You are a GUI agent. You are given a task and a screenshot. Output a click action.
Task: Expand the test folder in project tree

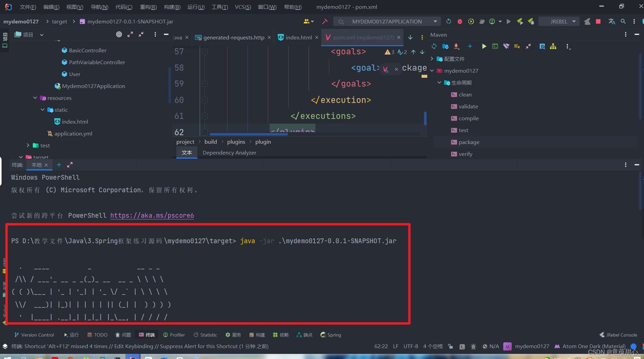point(28,146)
